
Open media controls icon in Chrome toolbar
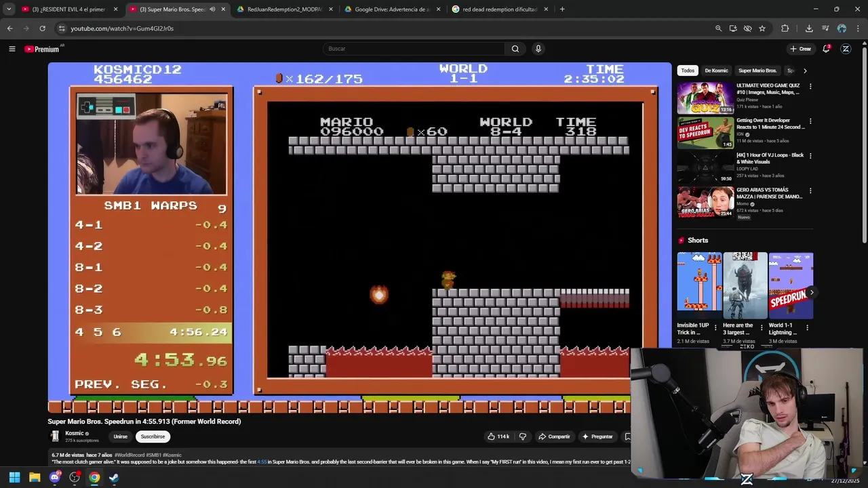click(x=825, y=28)
